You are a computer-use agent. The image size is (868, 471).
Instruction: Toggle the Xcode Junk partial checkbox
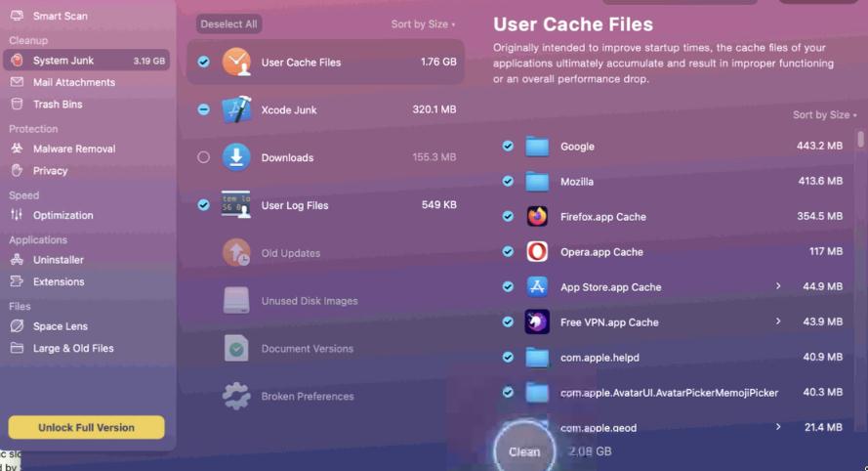pos(204,109)
